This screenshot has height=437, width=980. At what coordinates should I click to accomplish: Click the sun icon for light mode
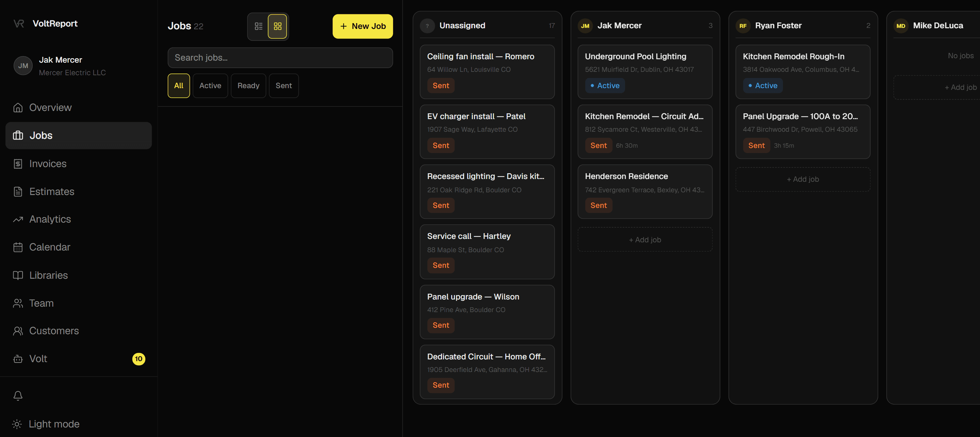tap(17, 424)
